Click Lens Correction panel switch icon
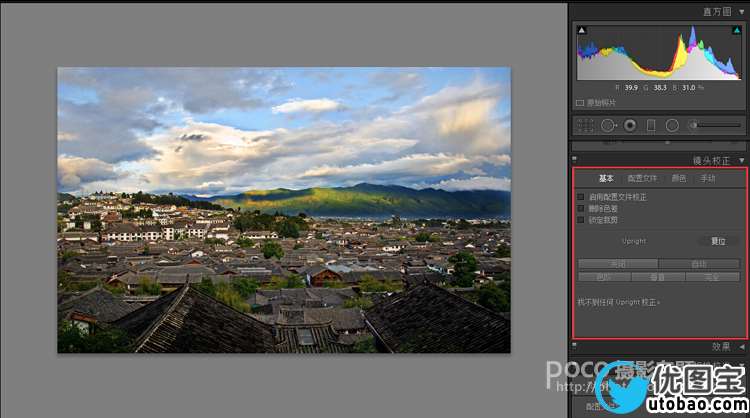 click(576, 160)
